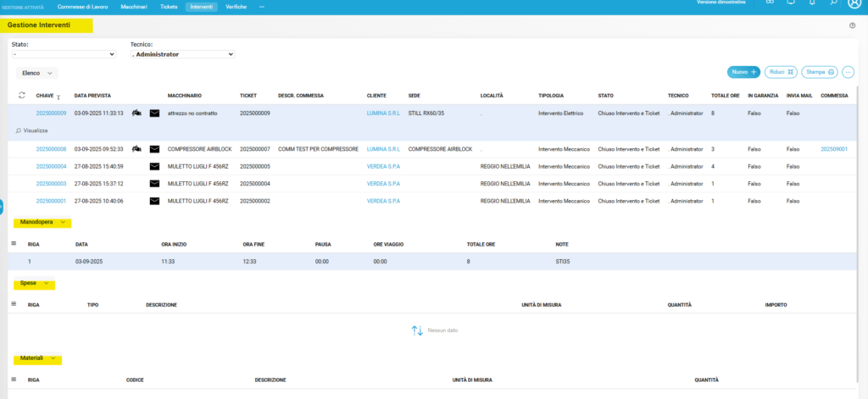Click the filter icon next to CHIAVE
868x399 pixels.
click(58, 97)
